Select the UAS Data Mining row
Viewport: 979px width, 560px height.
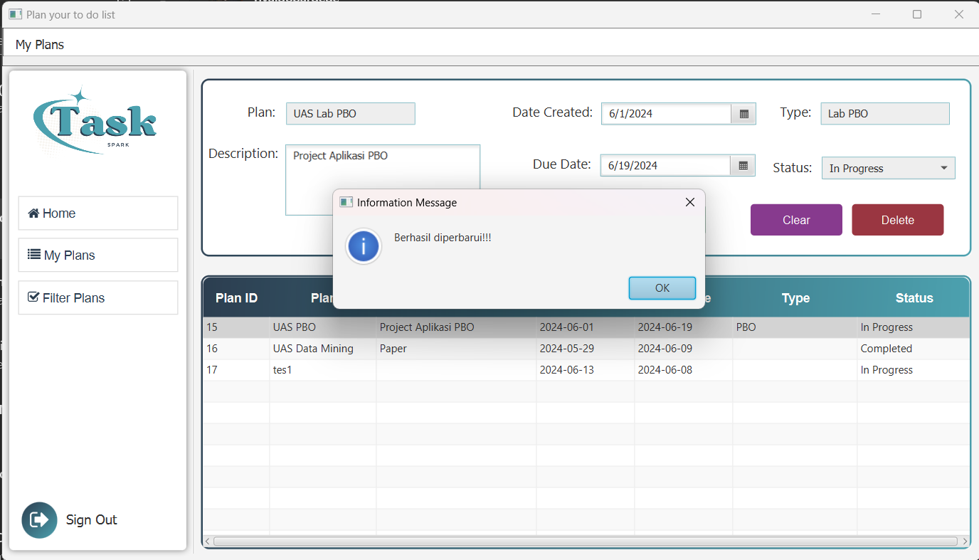tap(586, 349)
